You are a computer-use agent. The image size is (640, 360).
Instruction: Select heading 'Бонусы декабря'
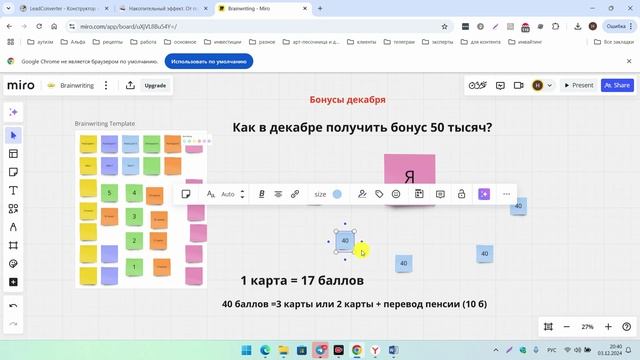pyautogui.click(x=347, y=100)
